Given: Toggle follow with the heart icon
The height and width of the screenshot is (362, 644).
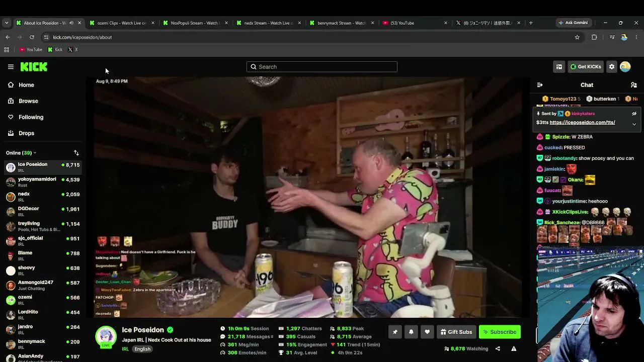Looking at the screenshot, I should [427, 332].
